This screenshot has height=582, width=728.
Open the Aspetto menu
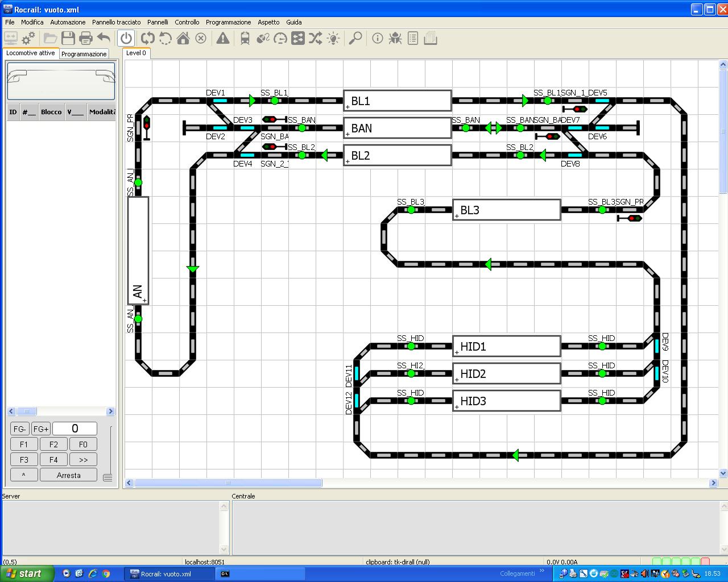click(268, 22)
